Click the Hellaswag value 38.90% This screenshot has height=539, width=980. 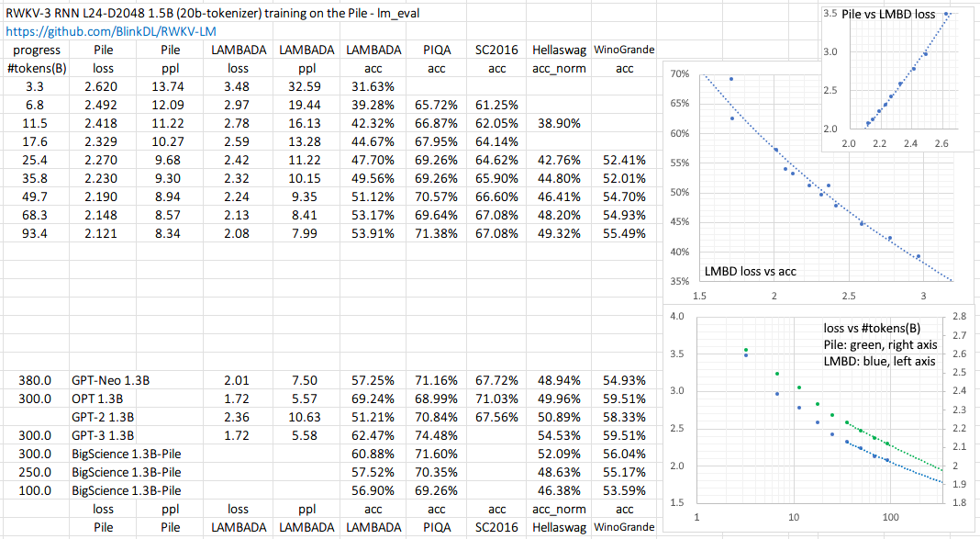click(x=559, y=123)
